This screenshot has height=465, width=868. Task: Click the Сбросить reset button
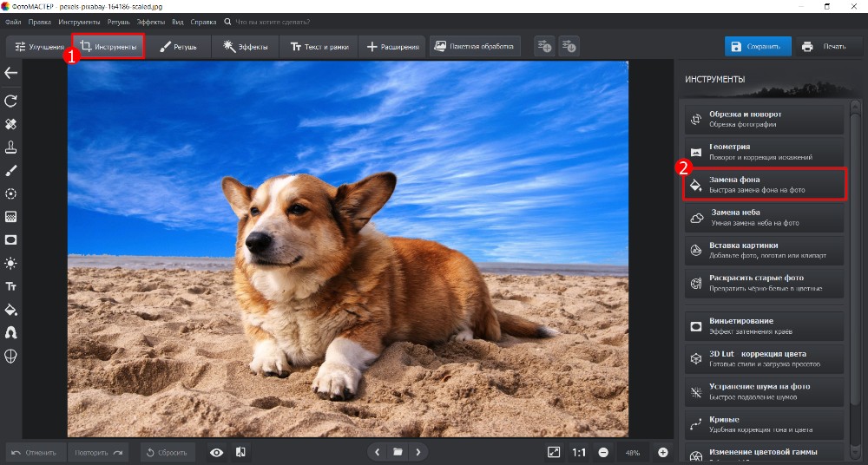168,452
